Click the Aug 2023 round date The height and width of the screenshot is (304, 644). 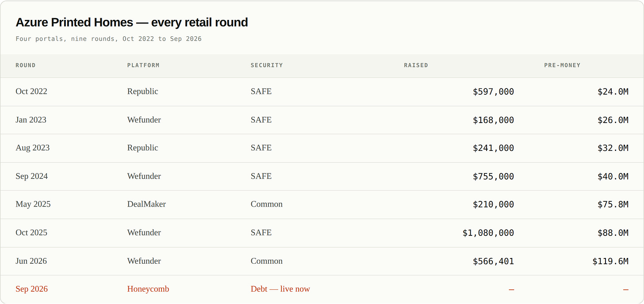coord(33,148)
